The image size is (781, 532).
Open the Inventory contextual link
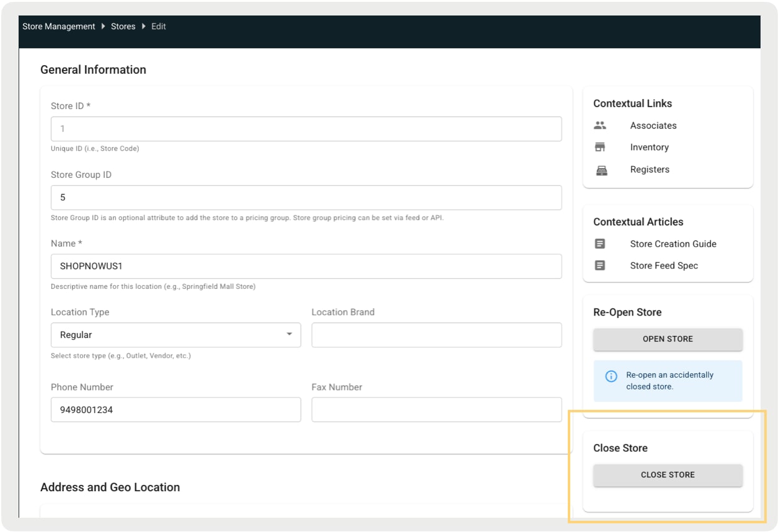(649, 148)
